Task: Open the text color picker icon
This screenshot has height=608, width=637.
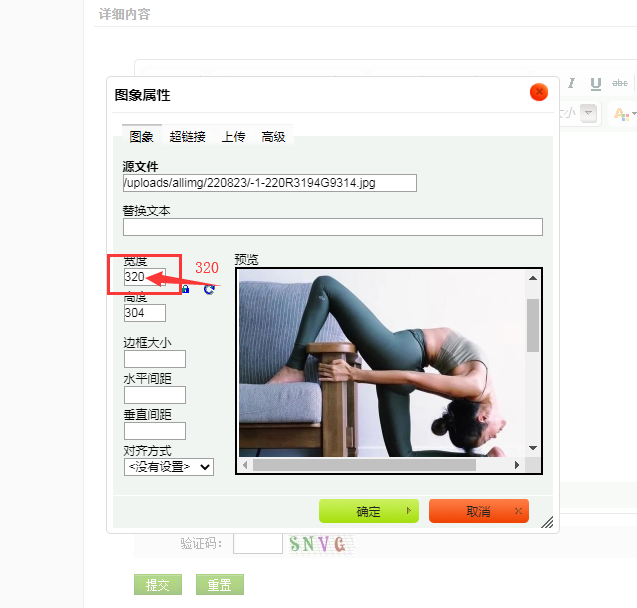Action: pos(621,114)
